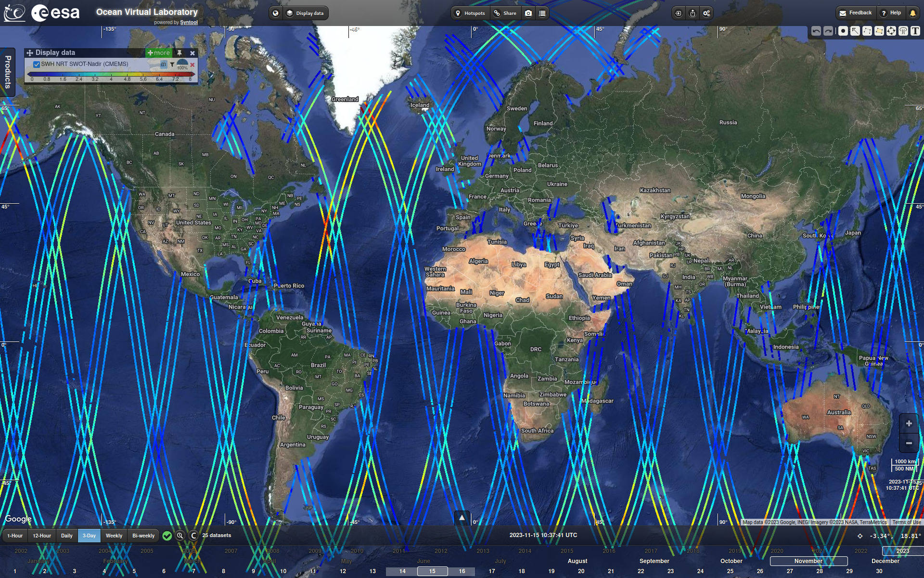Expand timeline with the up arrow
The height and width of the screenshot is (578, 924).
coord(462,518)
